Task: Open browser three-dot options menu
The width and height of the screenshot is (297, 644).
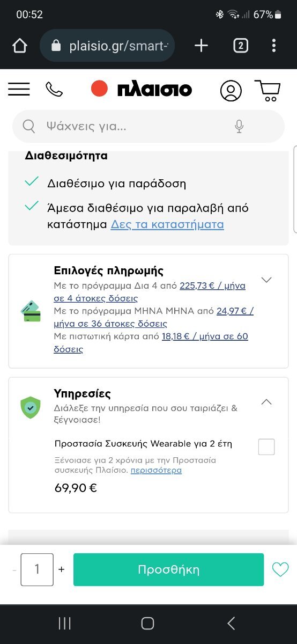Action: 274,46
